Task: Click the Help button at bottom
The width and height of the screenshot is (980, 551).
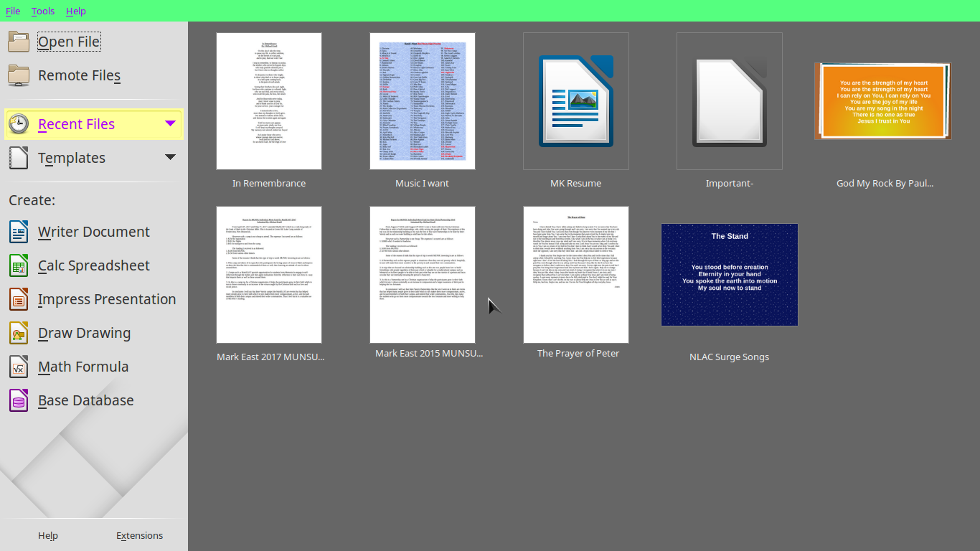Action: pos(48,535)
